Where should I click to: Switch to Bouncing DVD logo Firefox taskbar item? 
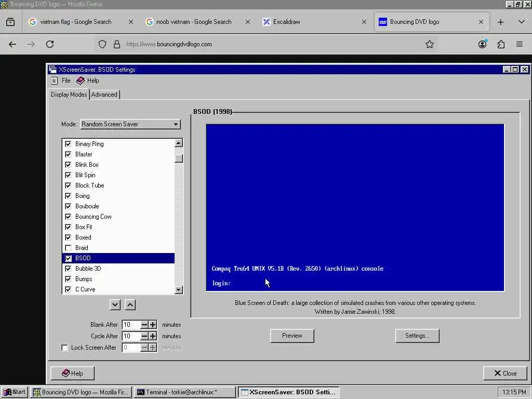pos(81,392)
